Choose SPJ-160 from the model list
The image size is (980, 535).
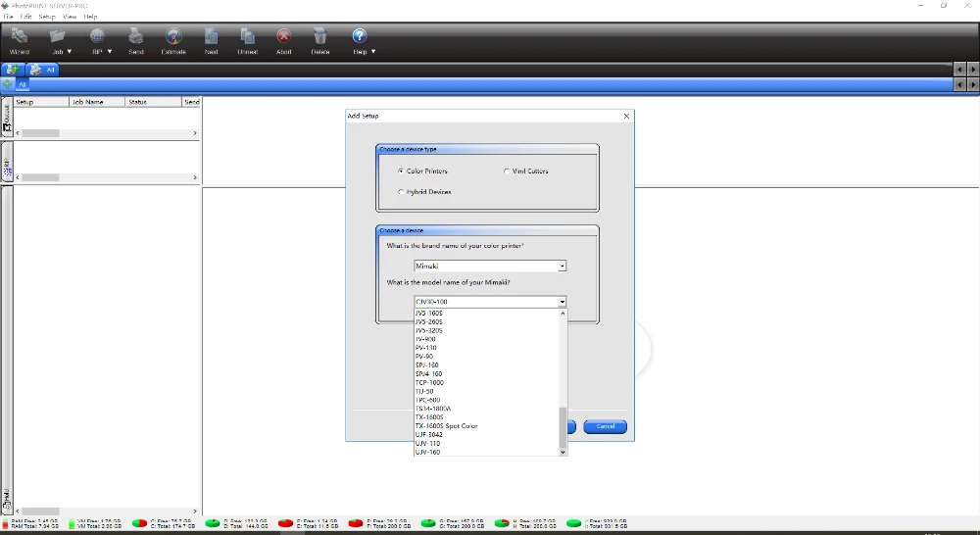487,365
